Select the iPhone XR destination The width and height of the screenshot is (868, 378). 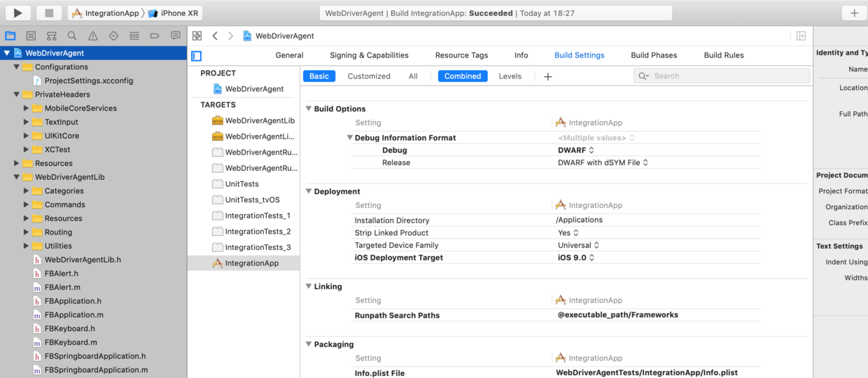173,13
